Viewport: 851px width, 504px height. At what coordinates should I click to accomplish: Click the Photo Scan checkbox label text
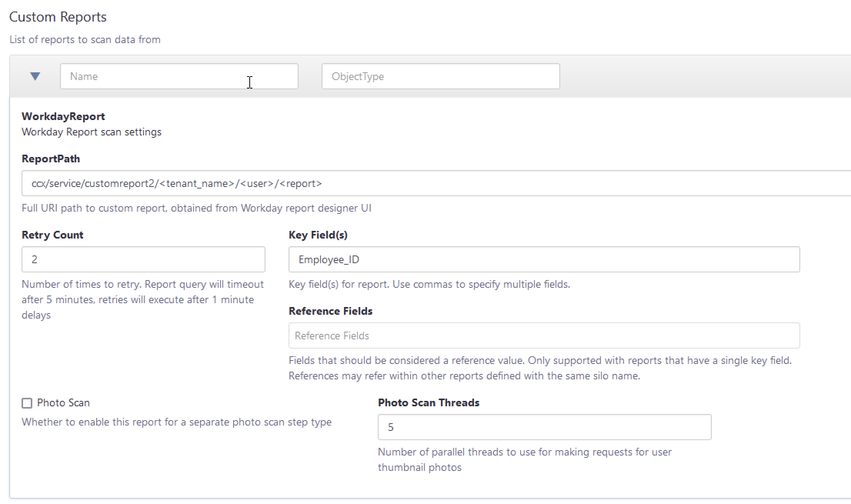(x=63, y=403)
